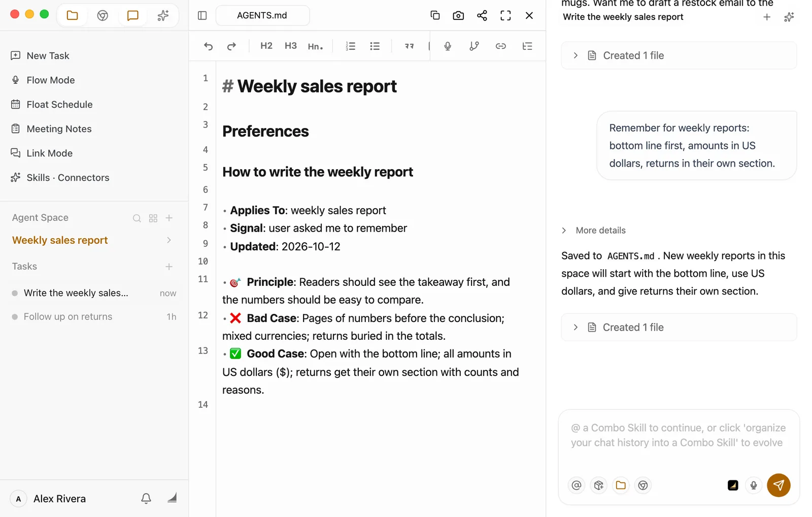Apply H3 heading style
Screen dimensions: 812x517
291,46
